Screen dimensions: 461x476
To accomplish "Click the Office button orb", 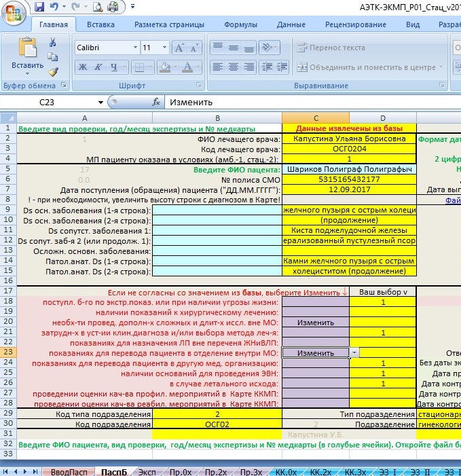I will pos(14,14).
